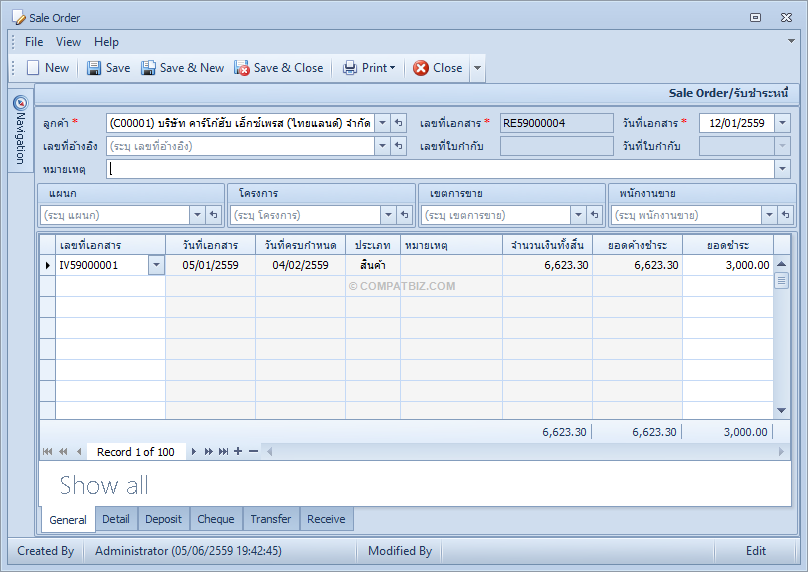Image resolution: width=808 pixels, height=572 pixels.
Task: Open the Navigation compass icon panel
Action: pos(20,103)
